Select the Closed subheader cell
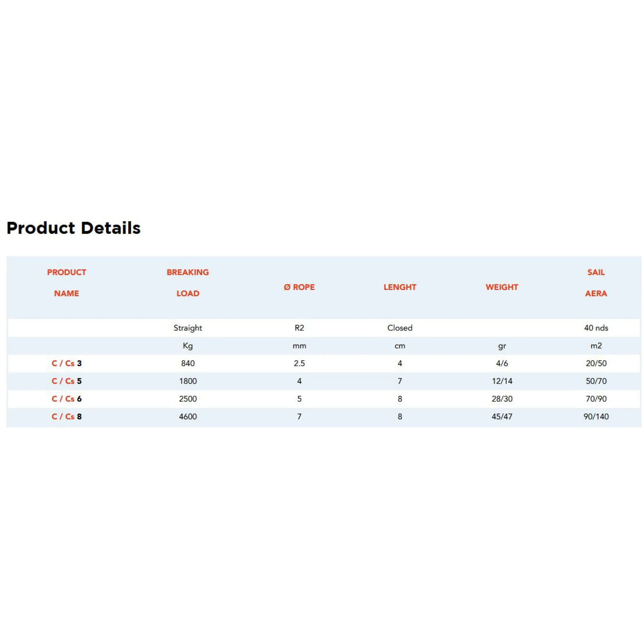The height and width of the screenshot is (644, 644). point(400,328)
